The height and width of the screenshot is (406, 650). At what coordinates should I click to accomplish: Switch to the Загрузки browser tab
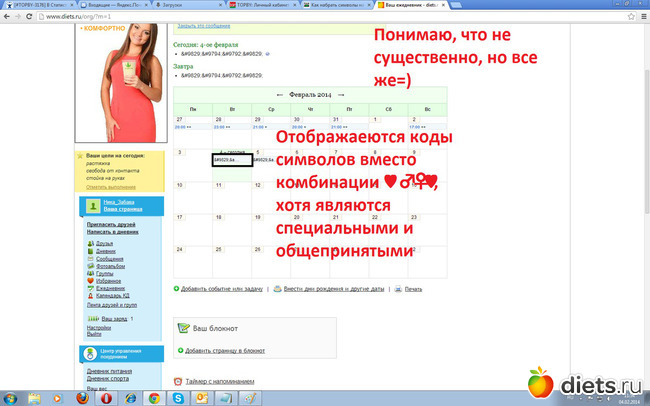(192, 5)
